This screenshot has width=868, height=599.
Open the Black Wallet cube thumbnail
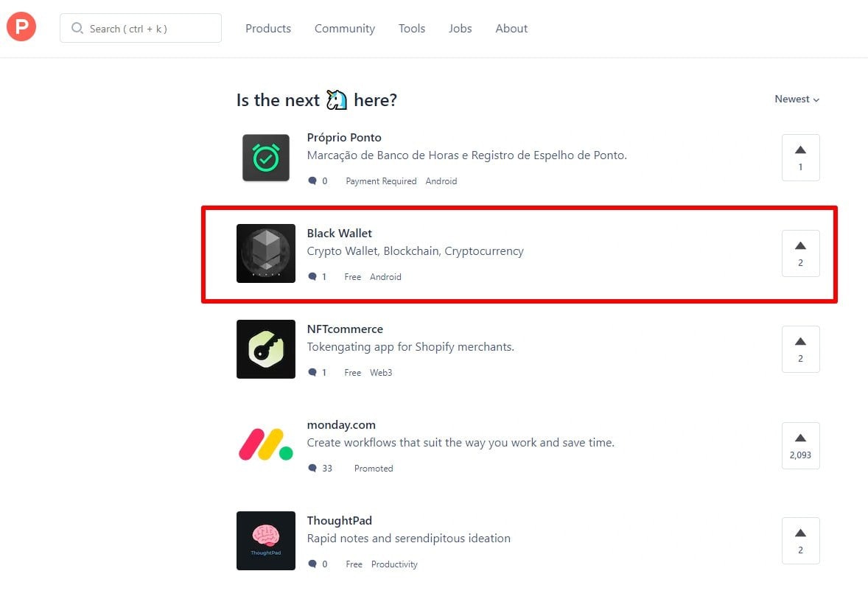click(x=266, y=253)
